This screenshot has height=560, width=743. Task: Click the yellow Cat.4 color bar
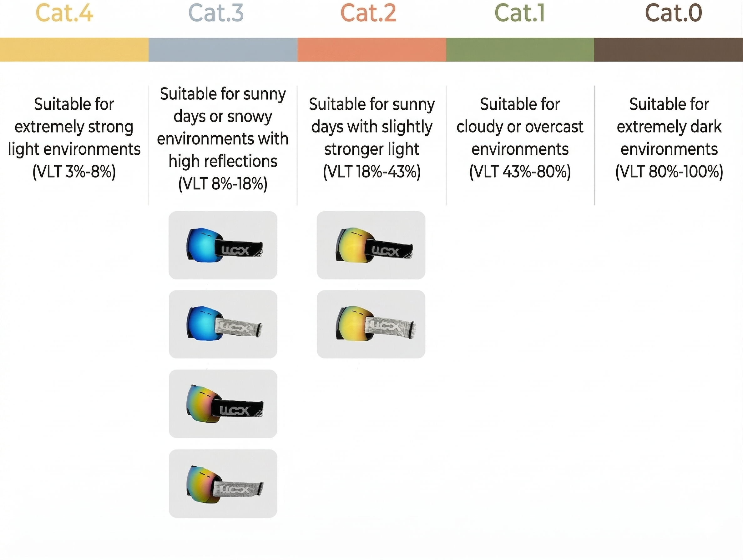(x=74, y=50)
